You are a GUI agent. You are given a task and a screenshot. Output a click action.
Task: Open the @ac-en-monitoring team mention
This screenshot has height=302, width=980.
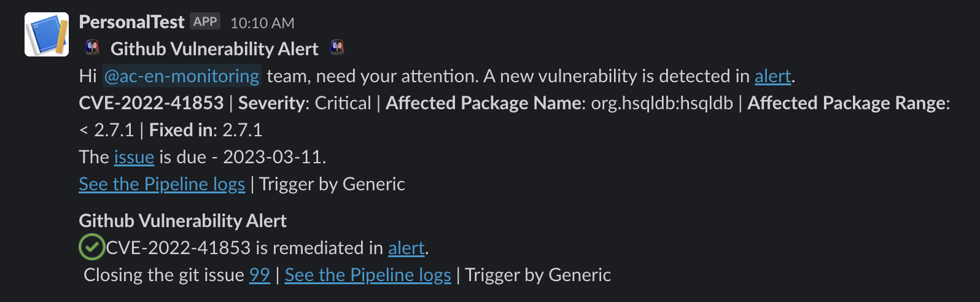pos(181,76)
